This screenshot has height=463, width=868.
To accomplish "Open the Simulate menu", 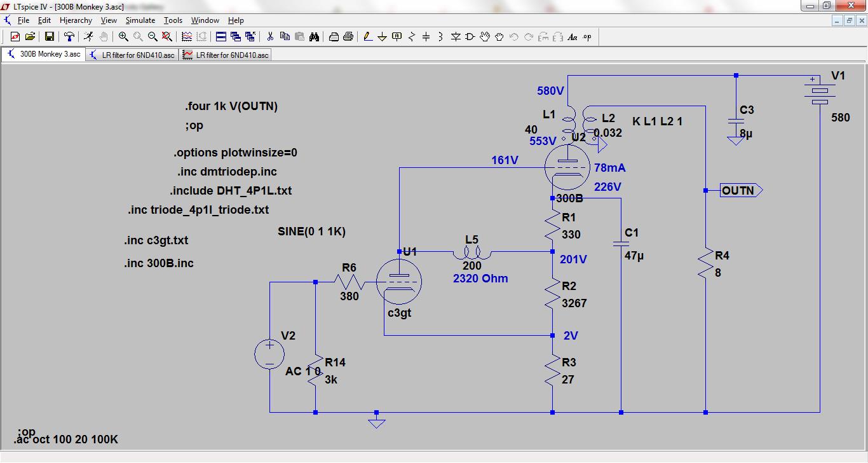I will pyautogui.click(x=140, y=20).
